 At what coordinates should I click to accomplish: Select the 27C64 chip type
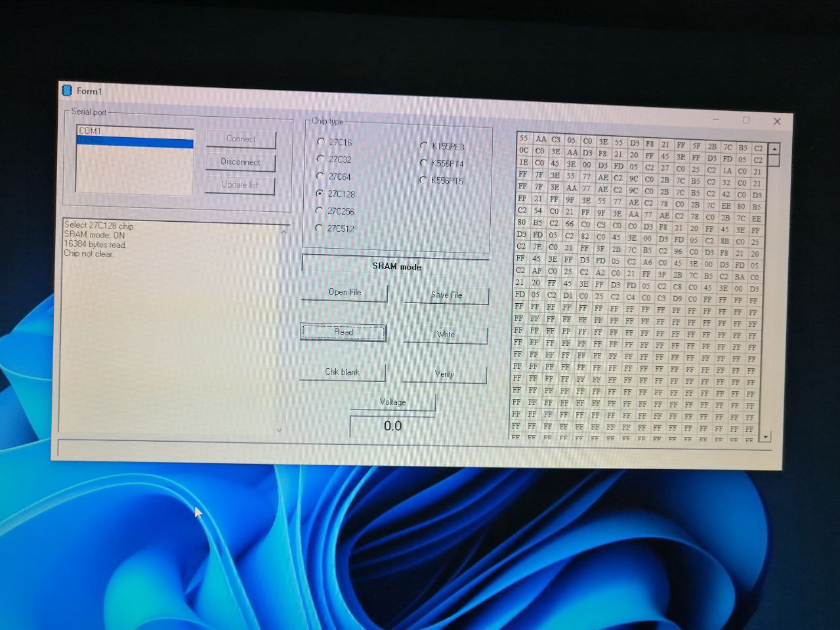coord(333,177)
